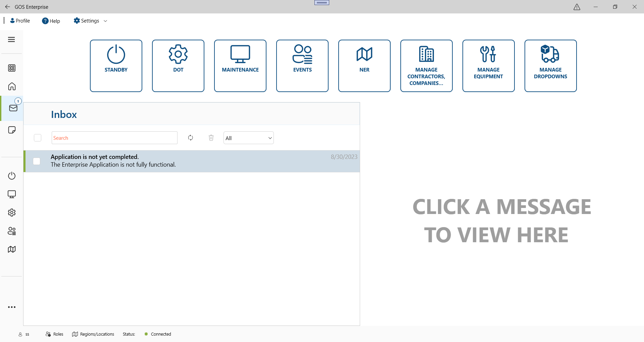Open the MANAGE DROPDOWNS tile

550,66
